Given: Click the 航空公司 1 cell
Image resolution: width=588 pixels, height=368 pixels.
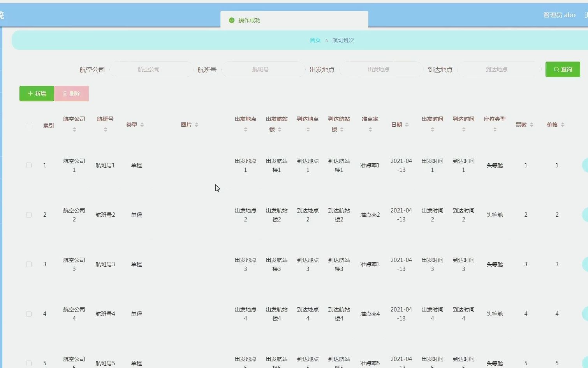Looking at the screenshot, I should coord(74,165).
